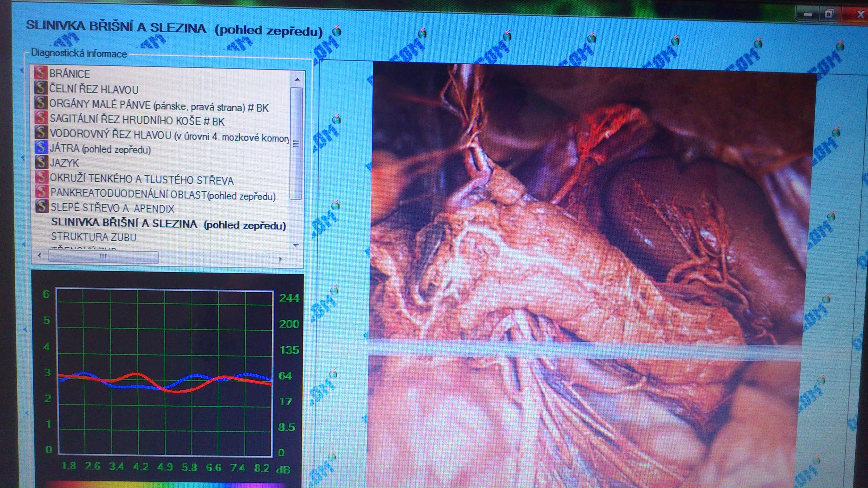Select JAZYK in the list
This screenshot has width=868, height=488.
(64, 163)
